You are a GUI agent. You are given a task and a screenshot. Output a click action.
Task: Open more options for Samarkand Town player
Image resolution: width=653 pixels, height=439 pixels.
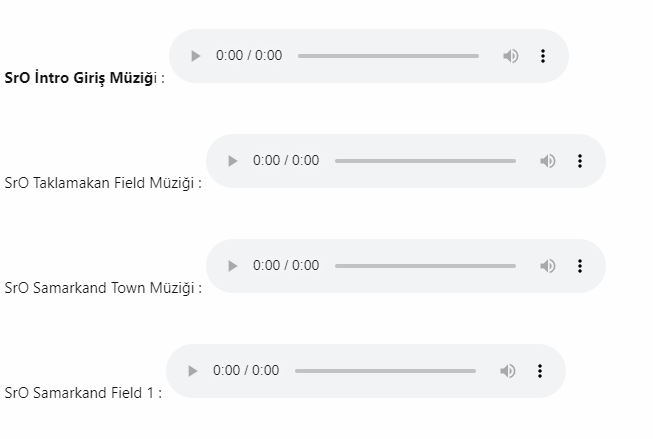[580, 266]
